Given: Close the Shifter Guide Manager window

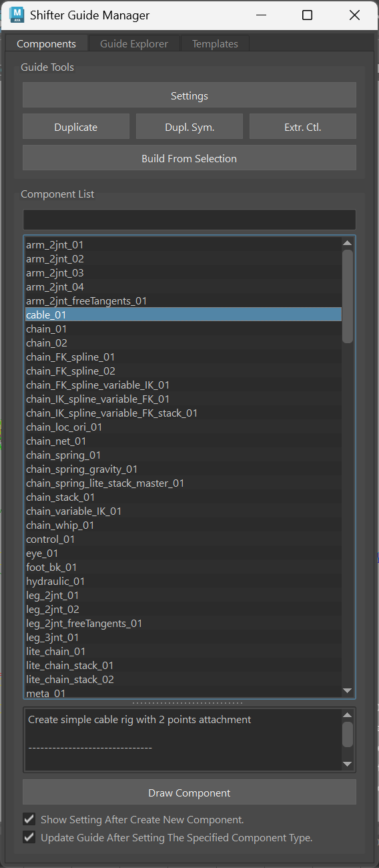Looking at the screenshot, I should (x=354, y=15).
